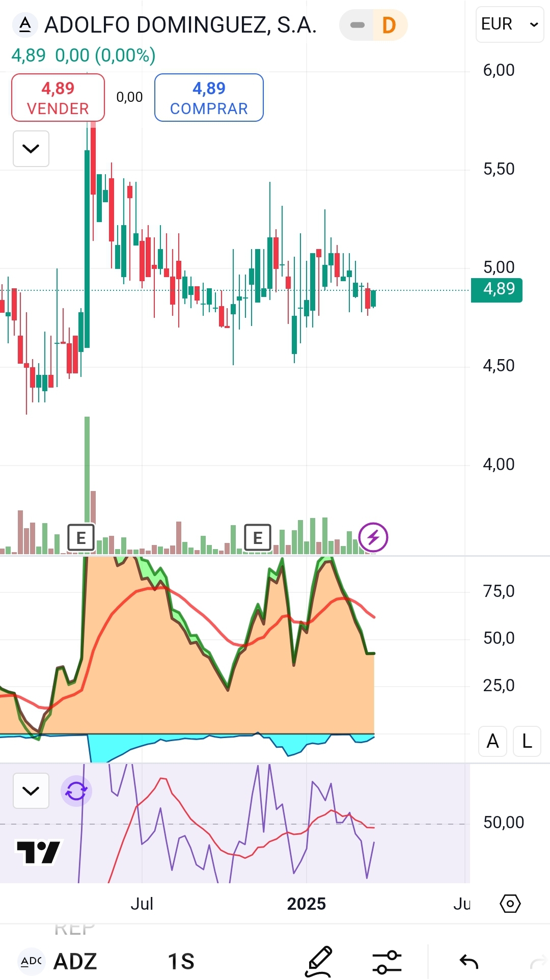Image resolution: width=550 pixels, height=980 pixels.
Task: Toggle auto scale with the A button
Action: (492, 741)
